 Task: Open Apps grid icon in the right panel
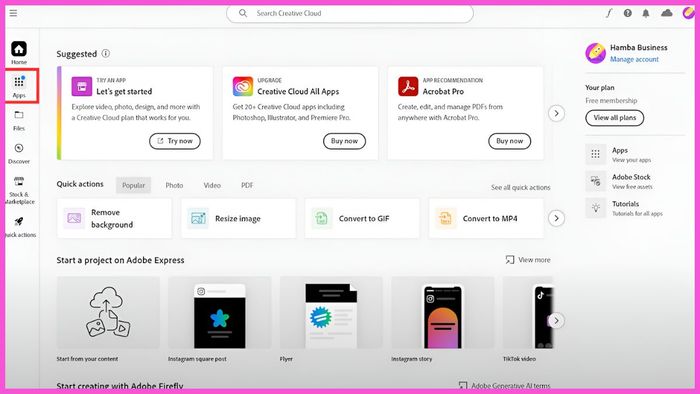(596, 154)
